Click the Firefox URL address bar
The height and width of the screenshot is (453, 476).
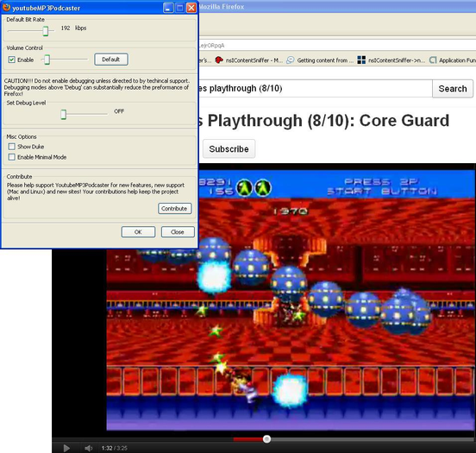[337, 46]
